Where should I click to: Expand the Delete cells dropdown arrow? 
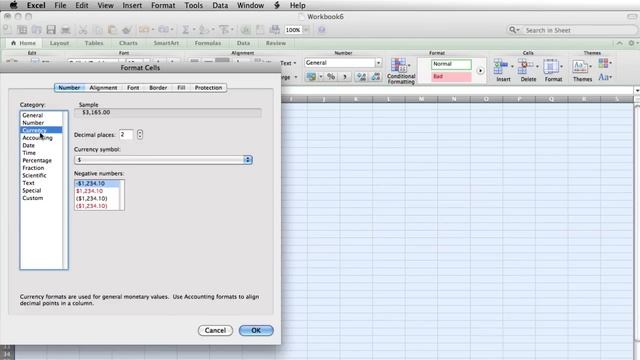point(537,66)
